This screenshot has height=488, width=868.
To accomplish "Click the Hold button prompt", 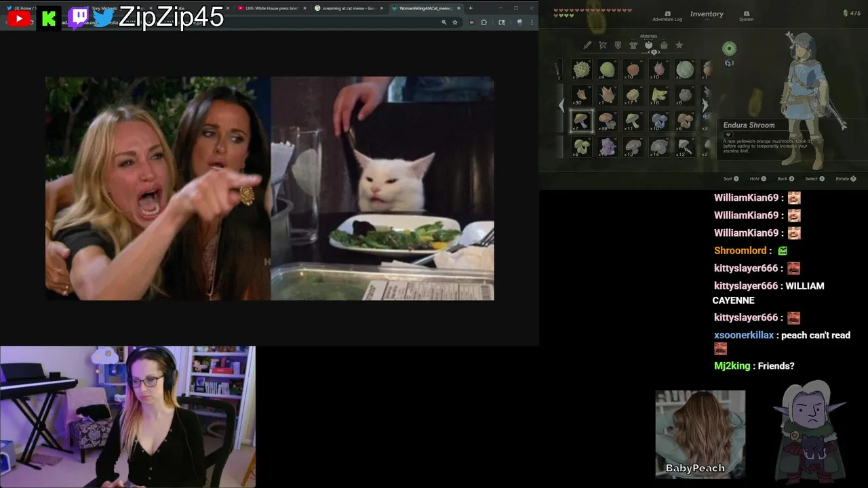I will [x=757, y=179].
